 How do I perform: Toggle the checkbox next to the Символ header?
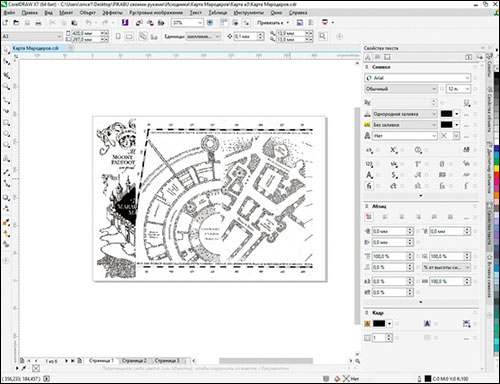tap(475, 67)
